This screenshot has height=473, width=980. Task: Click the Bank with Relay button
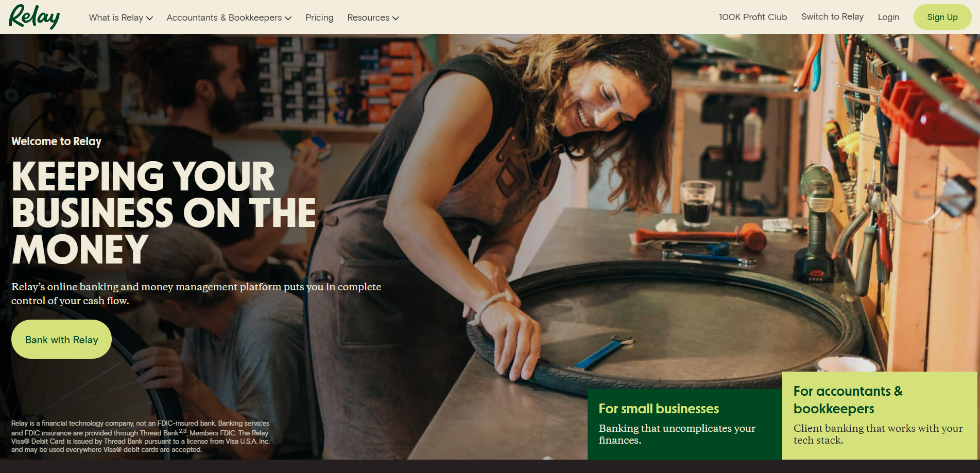[x=61, y=339]
